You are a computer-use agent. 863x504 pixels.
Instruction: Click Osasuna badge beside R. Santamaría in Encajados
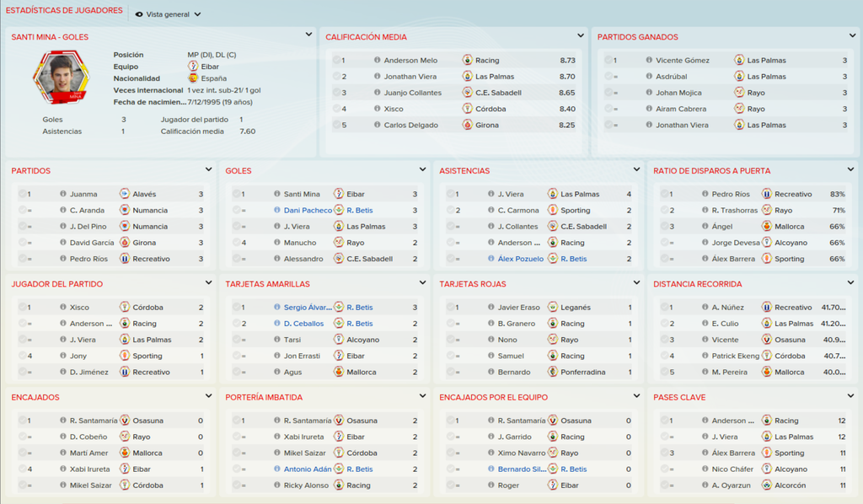tap(125, 421)
